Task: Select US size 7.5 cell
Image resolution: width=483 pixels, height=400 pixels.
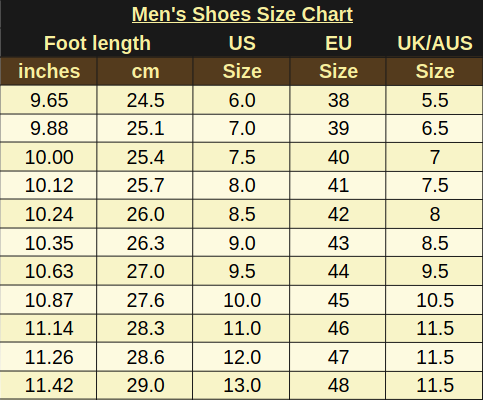Action: 242,157
